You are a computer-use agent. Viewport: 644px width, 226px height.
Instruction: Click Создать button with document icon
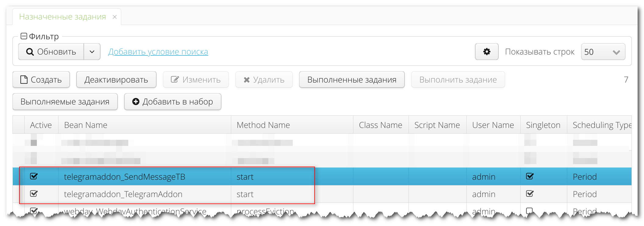41,80
